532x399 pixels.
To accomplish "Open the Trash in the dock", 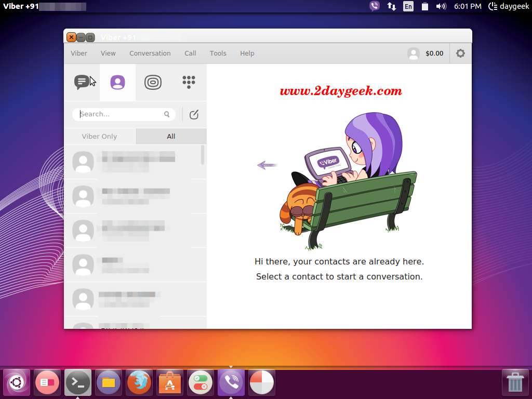I will (x=515, y=382).
